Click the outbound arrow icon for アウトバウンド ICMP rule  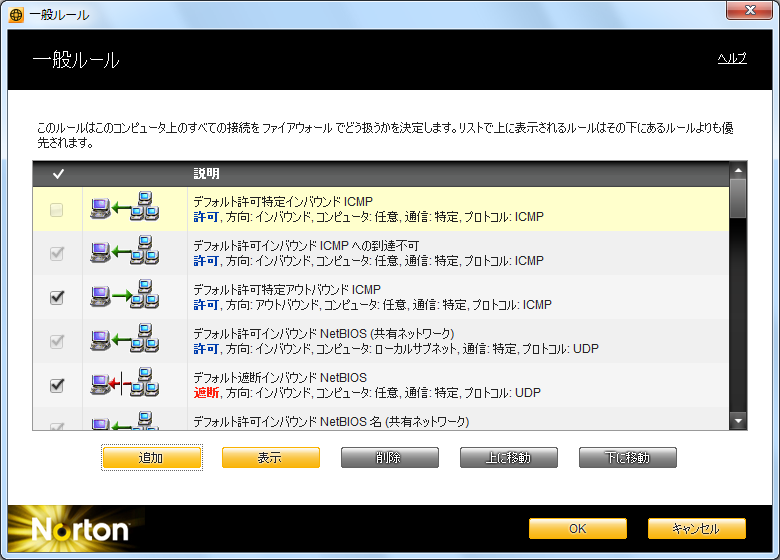point(124,297)
